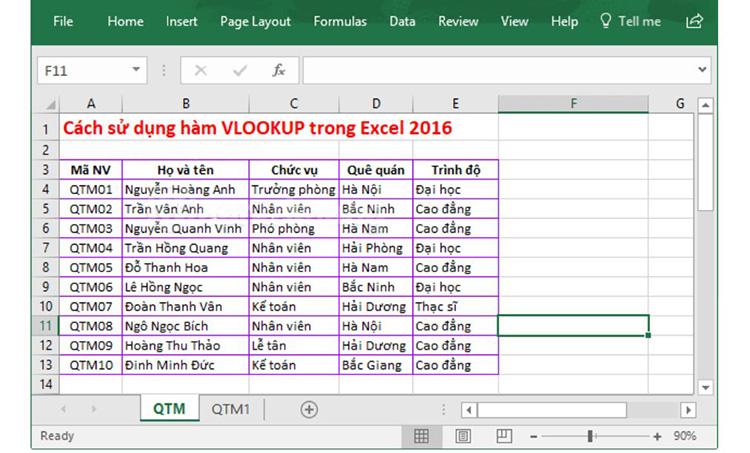
Task: Add a new sheet with plus icon
Action: [309, 409]
